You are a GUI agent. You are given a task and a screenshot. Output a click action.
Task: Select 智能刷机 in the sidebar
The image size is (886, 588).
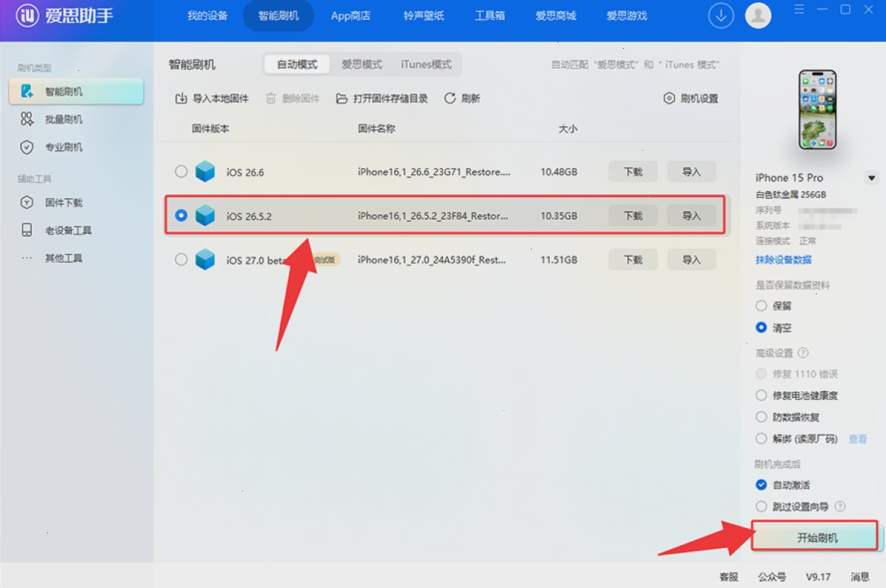click(76, 91)
